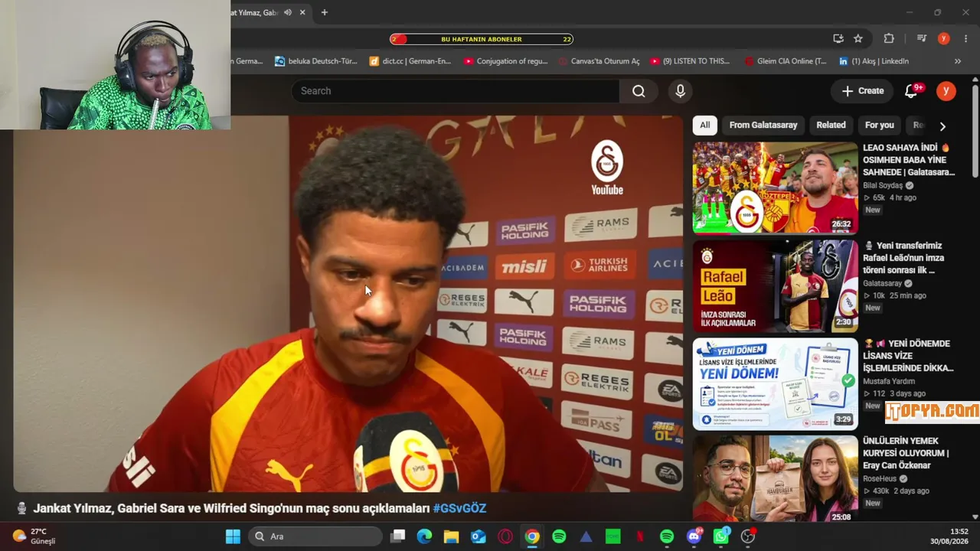This screenshot has height=551, width=980.
Task: Click the taskbar Ara search box
Action: [x=315, y=536]
